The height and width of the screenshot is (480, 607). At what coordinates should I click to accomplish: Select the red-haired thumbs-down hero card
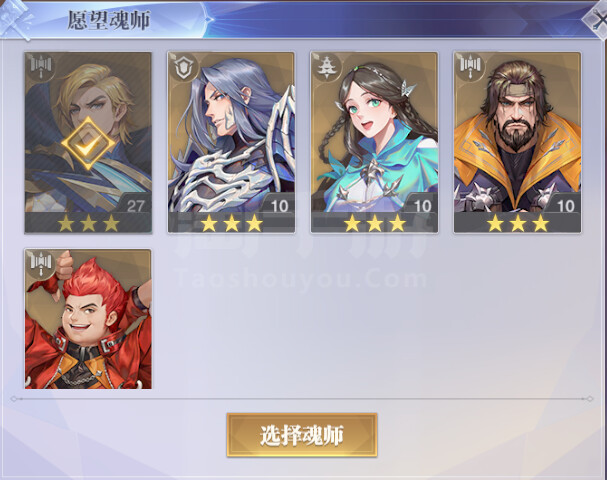88,319
